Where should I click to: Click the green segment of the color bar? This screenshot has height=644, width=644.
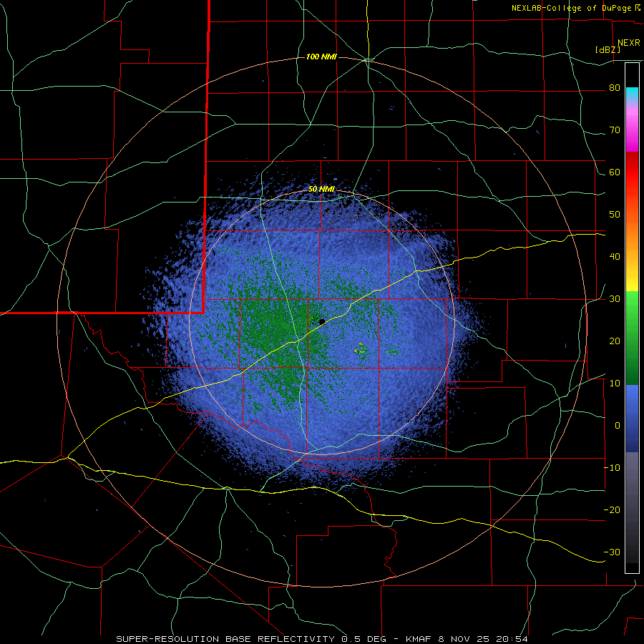click(x=632, y=338)
